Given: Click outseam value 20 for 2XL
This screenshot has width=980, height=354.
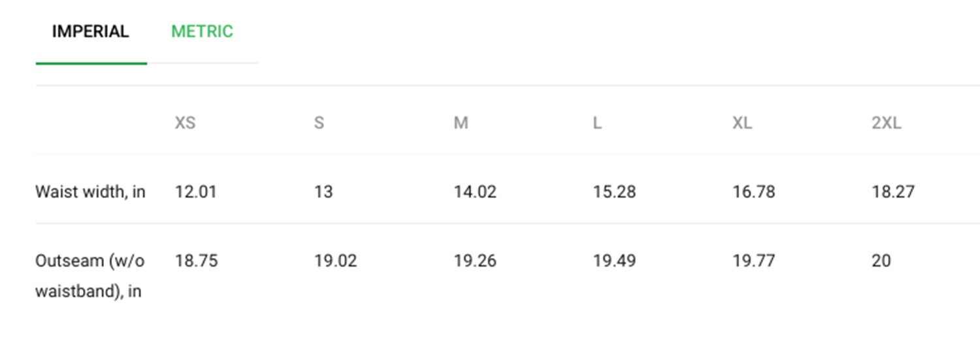Looking at the screenshot, I should (881, 261).
